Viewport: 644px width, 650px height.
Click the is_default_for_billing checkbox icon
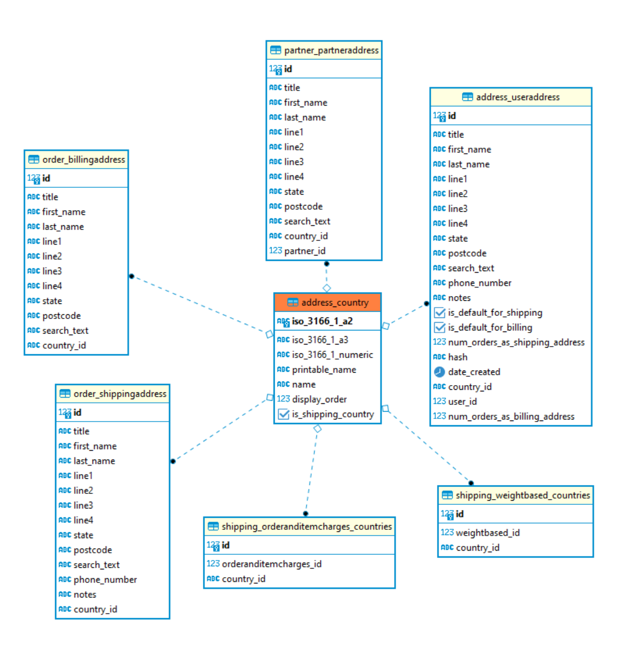tap(440, 327)
